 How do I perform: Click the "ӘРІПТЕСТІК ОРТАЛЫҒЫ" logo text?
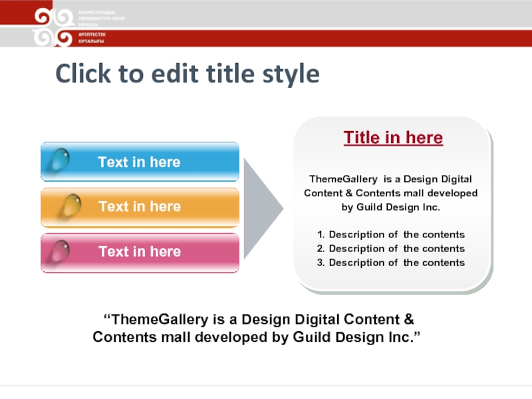point(92,38)
